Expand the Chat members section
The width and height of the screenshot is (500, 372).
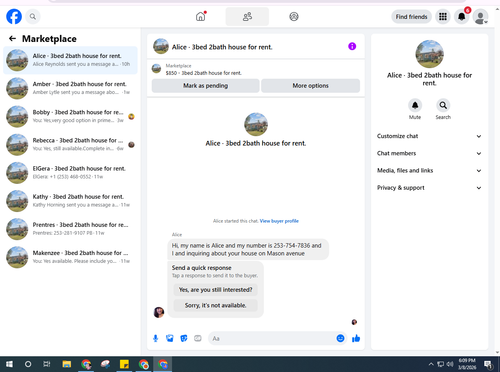tap(429, 153)
